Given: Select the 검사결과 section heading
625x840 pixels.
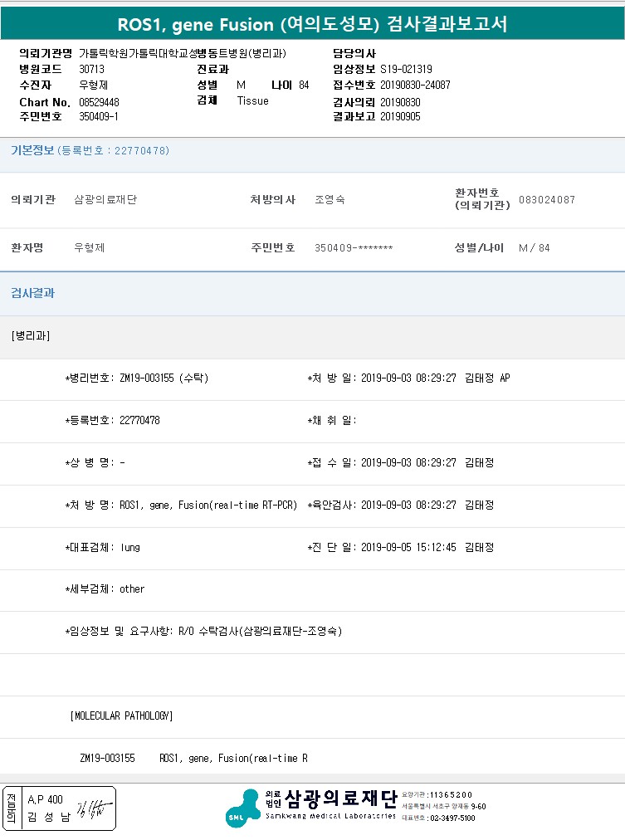Looking at the screenshot, I should coord(32,293).
